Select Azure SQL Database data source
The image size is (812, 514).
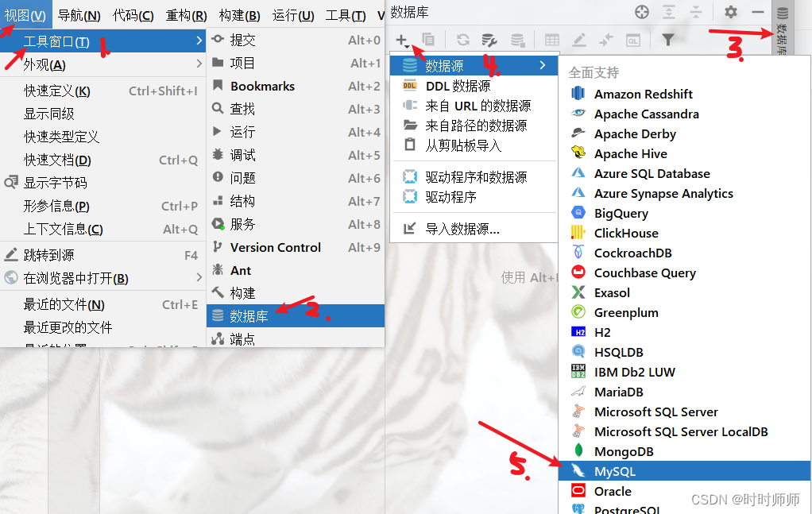pyautogui.click(x=685, y=173)
